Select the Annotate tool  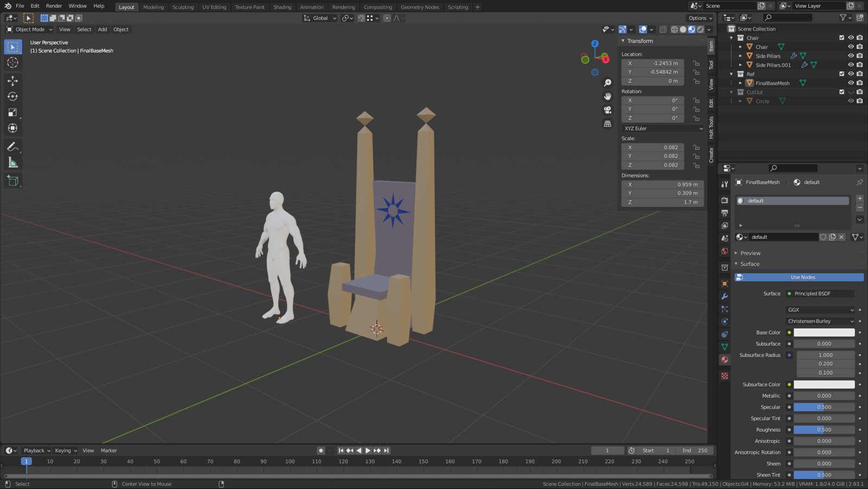point(12,147)
